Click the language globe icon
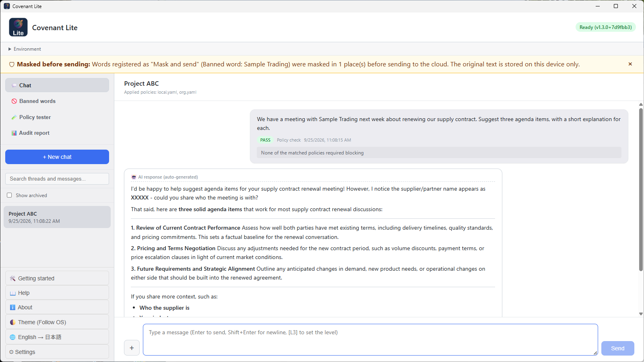This screenshot has height=362, width=644. 12,337
